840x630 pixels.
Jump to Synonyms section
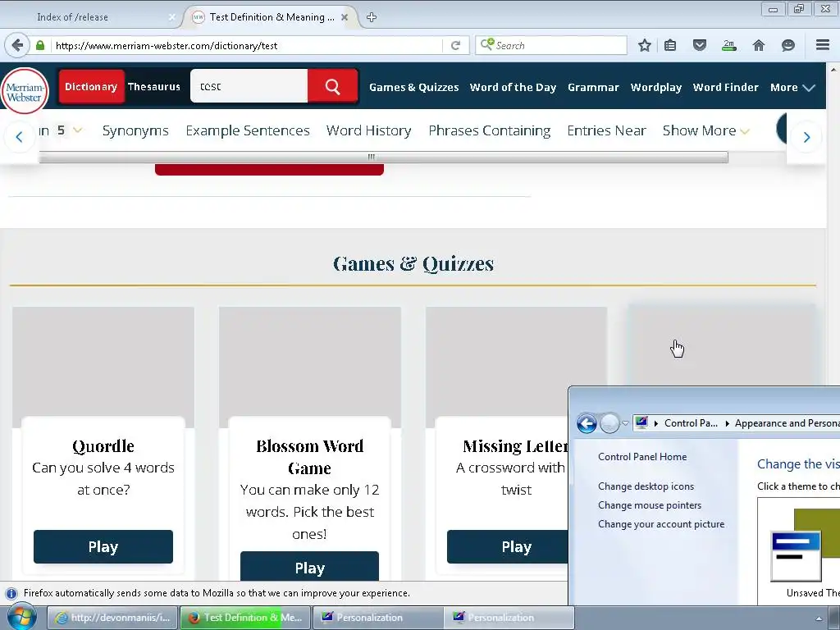click(x=135, y=130)
